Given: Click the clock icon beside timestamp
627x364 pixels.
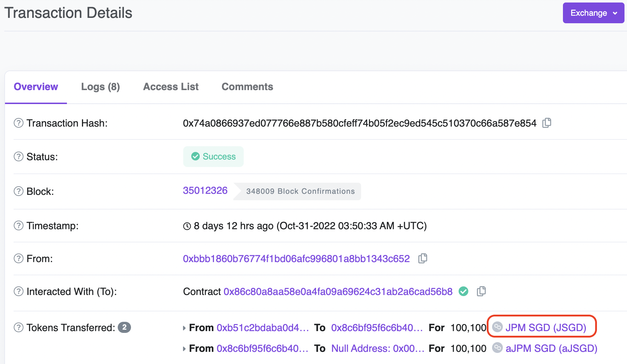Looking at the screenshot, I should click(187, 226).
